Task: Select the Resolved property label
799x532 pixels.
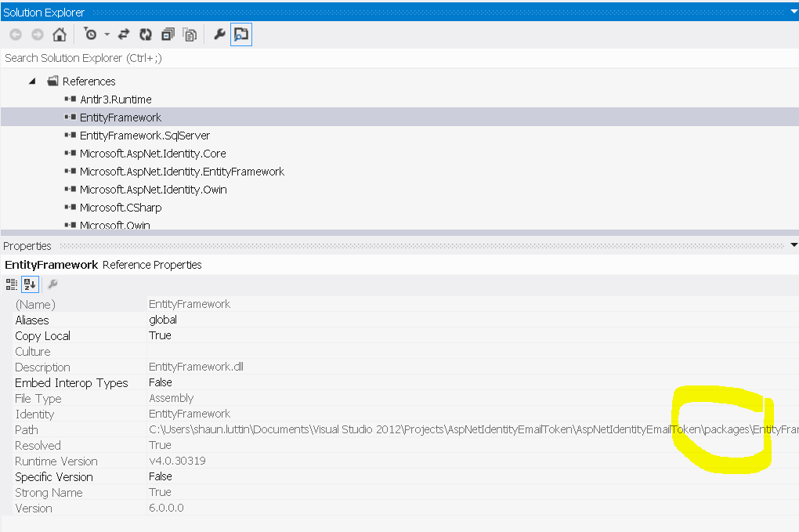Action: coord(38,445)
